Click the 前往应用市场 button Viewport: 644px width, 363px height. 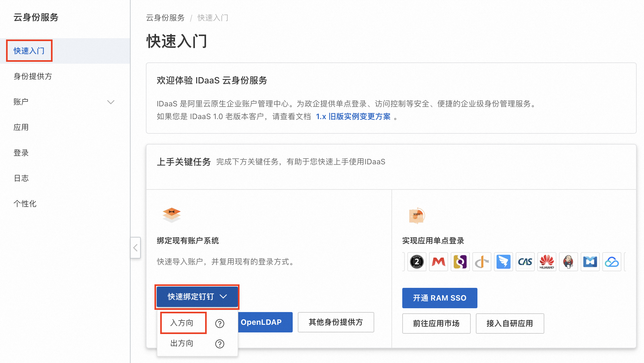tap(436, 324)
